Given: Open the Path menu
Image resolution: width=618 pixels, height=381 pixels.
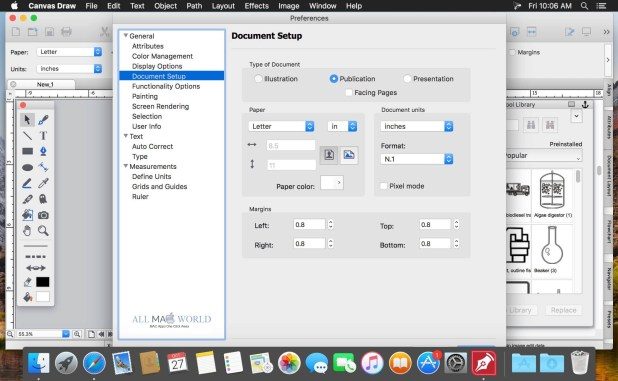Looking at the screenshot, I should tap(194, 6).
